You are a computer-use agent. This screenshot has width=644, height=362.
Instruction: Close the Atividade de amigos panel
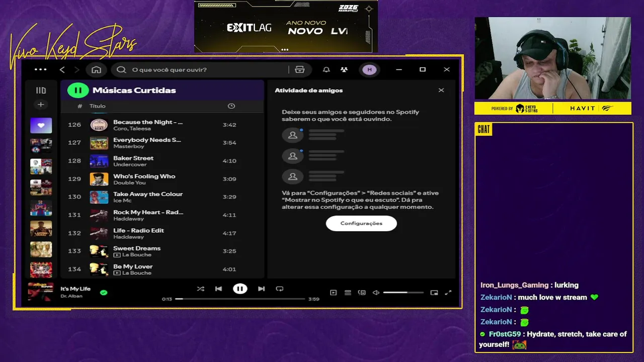[x=441, y=90]
